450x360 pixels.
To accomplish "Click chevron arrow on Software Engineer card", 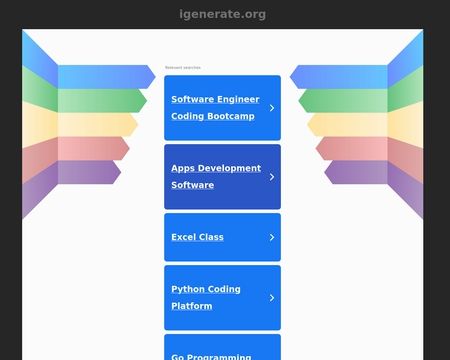I will [x=272, y=108].
